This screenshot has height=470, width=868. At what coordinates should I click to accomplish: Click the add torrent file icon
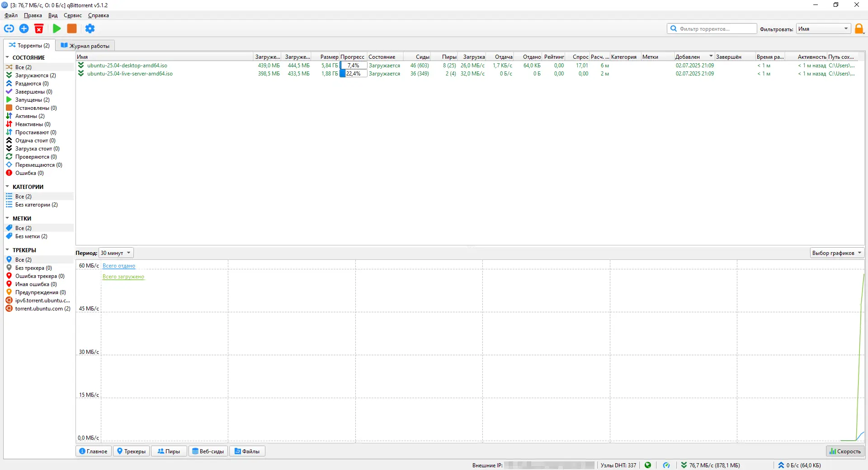(24, 28)
